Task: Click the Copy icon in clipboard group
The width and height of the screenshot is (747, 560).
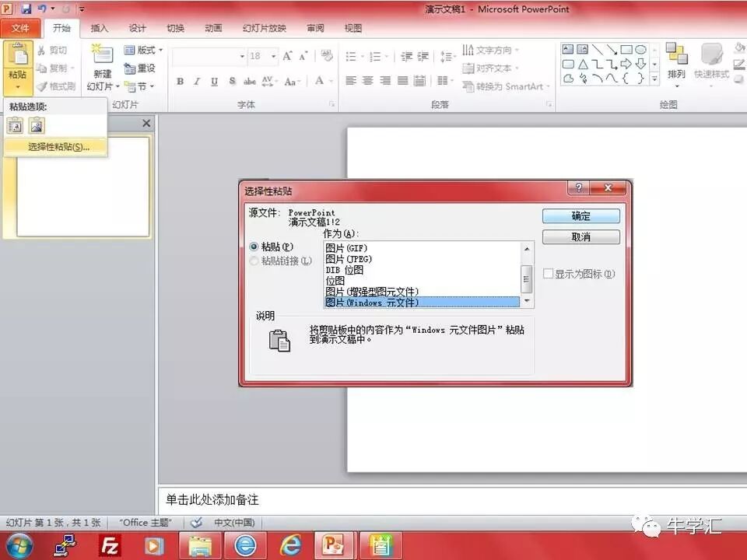Action: point(41,68)
